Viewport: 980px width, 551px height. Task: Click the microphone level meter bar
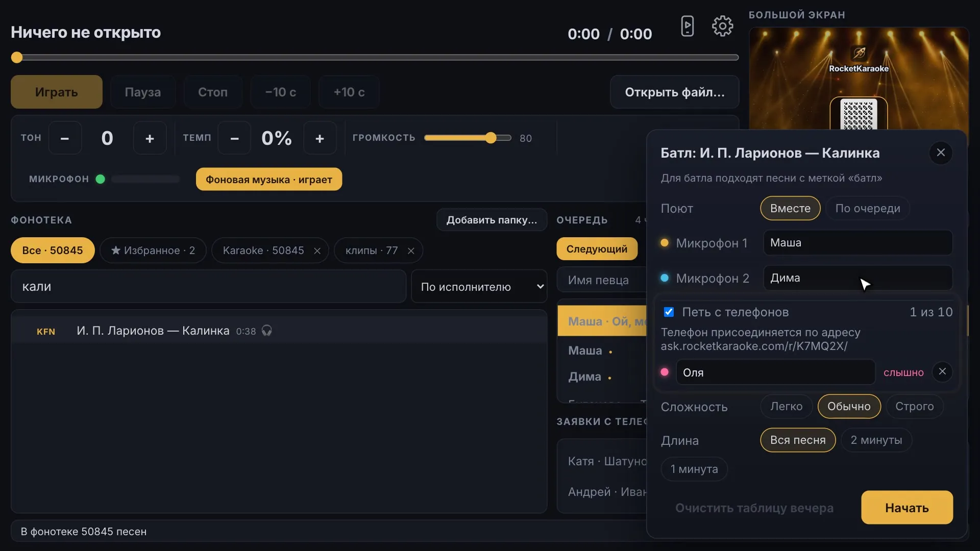(x=145, y=179)
